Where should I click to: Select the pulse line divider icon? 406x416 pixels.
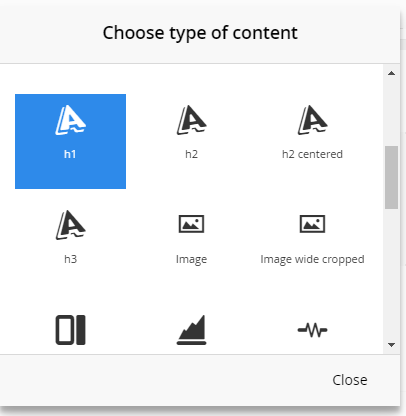(312, 330)
